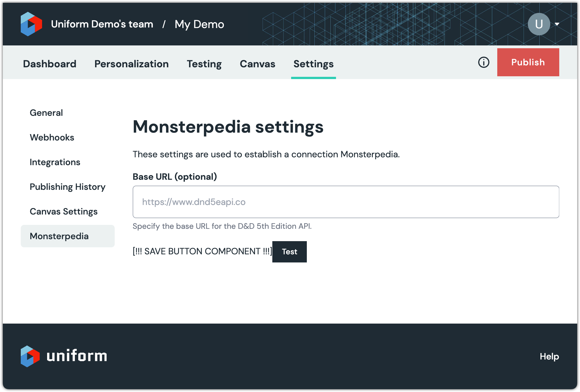Focus the Base URL input field
The width and height of the screenshot is (580, 392).
[x=346, y=202]
